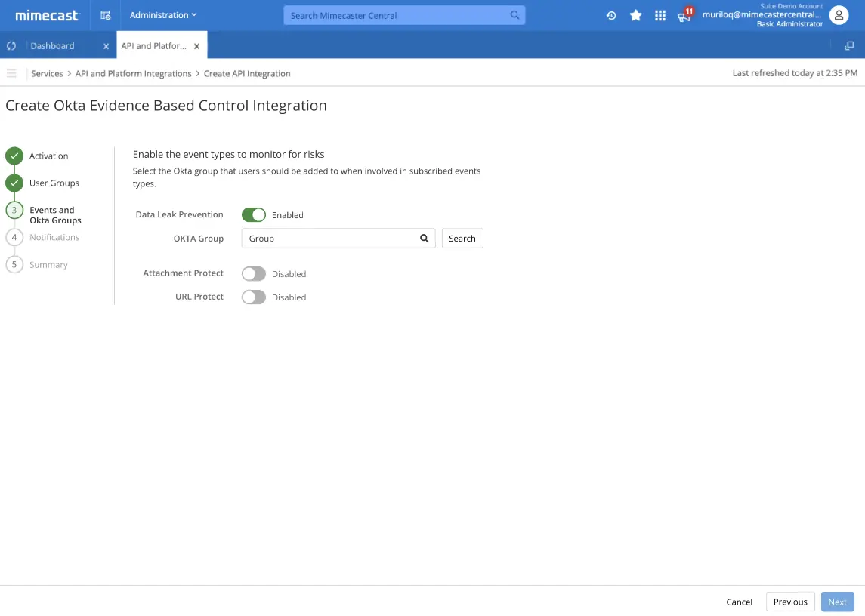Open the apps grid icon
The width and height of the screenshot is (865, 616).
pos(660,15)
